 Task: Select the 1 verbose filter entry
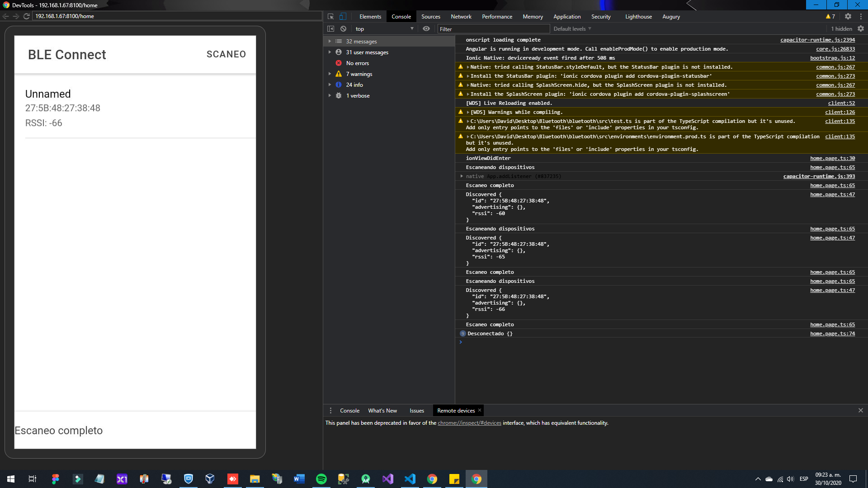click(x=357, y=95)
